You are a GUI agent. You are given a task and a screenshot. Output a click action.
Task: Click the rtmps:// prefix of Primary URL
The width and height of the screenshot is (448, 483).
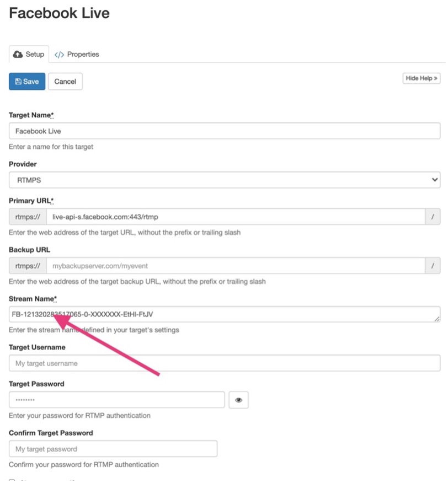(x=28, y=217)
